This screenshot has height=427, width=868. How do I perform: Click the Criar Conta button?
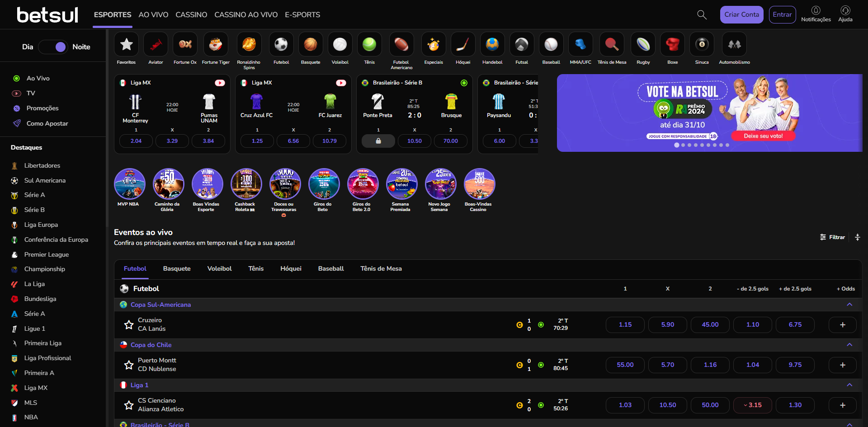point(741,14)
